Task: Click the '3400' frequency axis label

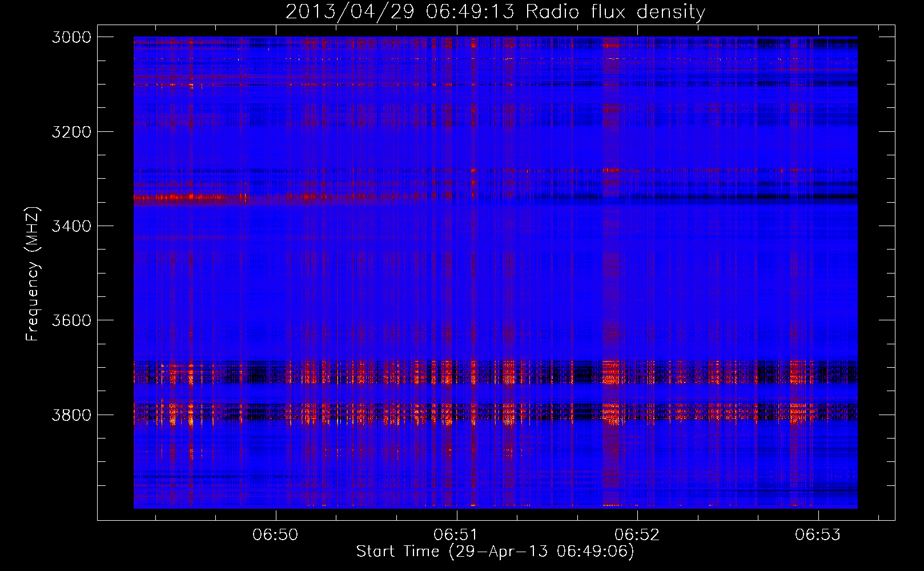Action: (71, 226)
